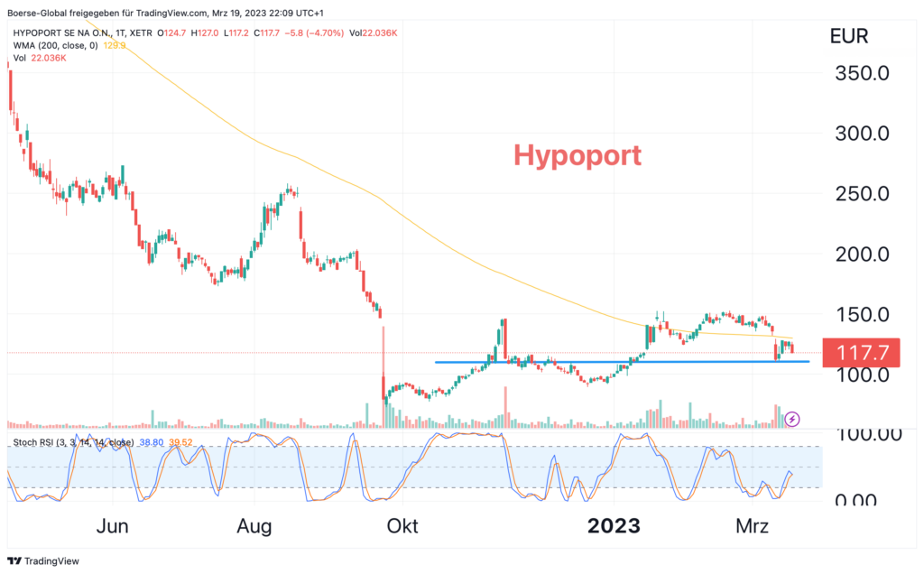This screenshot has height=574, width=924.
Task: Click the 150.0 price axis label
Action: [862, 315]
